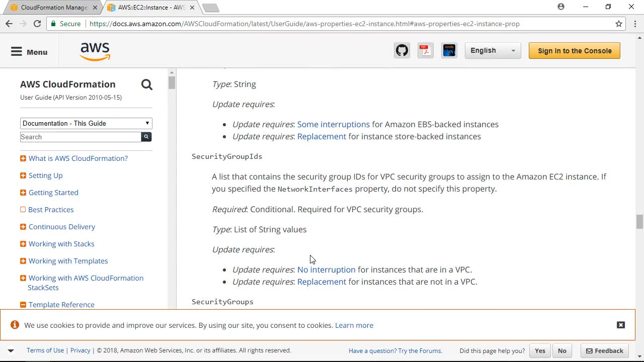The image size is (644, 362).
Task: Switch to CloudFormation Management tab
Action: tap(53, 8)
